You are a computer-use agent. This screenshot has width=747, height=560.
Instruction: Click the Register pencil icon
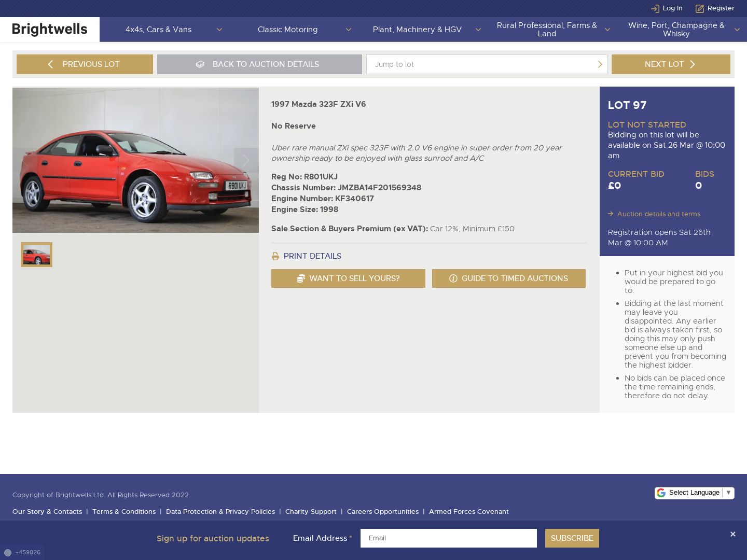click(x=700, y=8)
